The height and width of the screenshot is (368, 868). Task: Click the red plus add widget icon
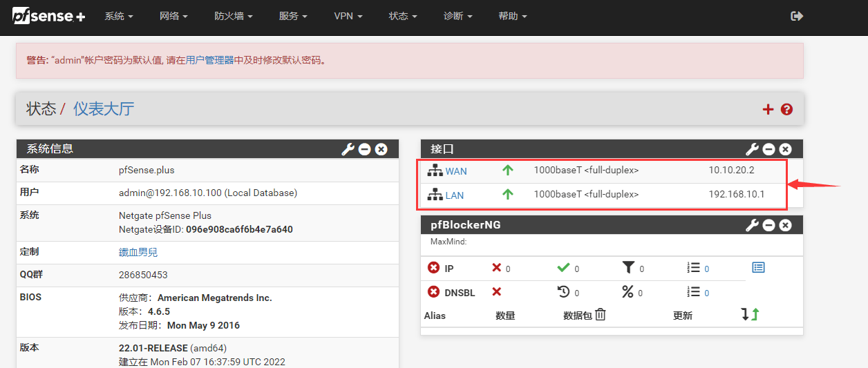768,109
